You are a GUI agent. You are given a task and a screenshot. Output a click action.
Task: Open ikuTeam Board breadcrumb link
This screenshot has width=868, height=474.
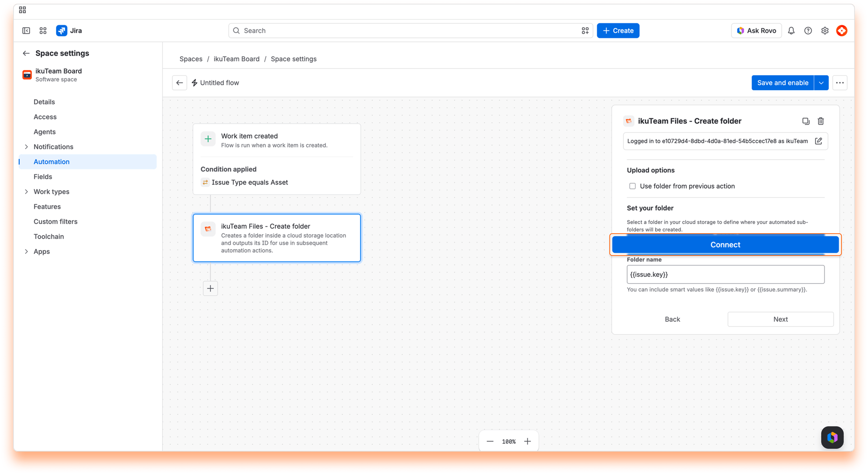(237, 59)
